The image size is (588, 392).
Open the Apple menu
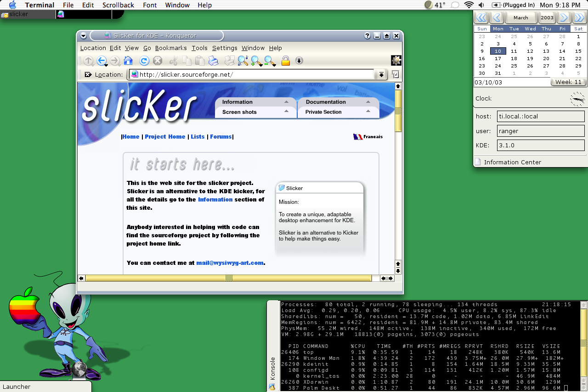click(12, 5)
